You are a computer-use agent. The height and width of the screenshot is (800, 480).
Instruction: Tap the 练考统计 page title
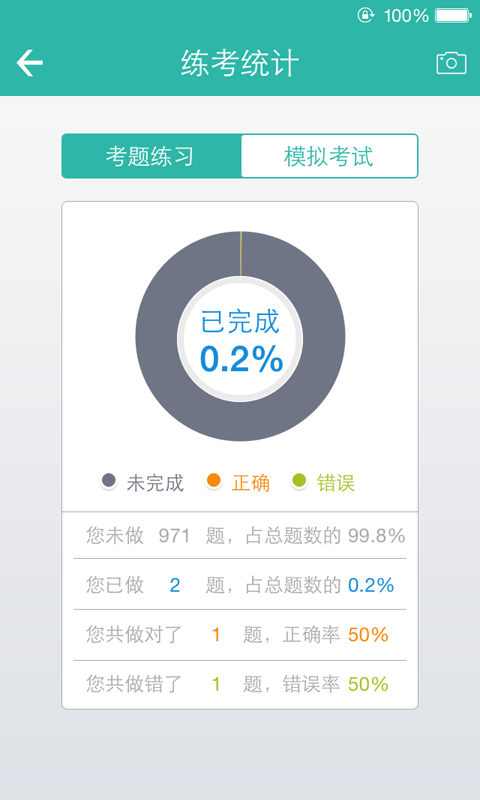pyautogui.click(x=240, y=63)
